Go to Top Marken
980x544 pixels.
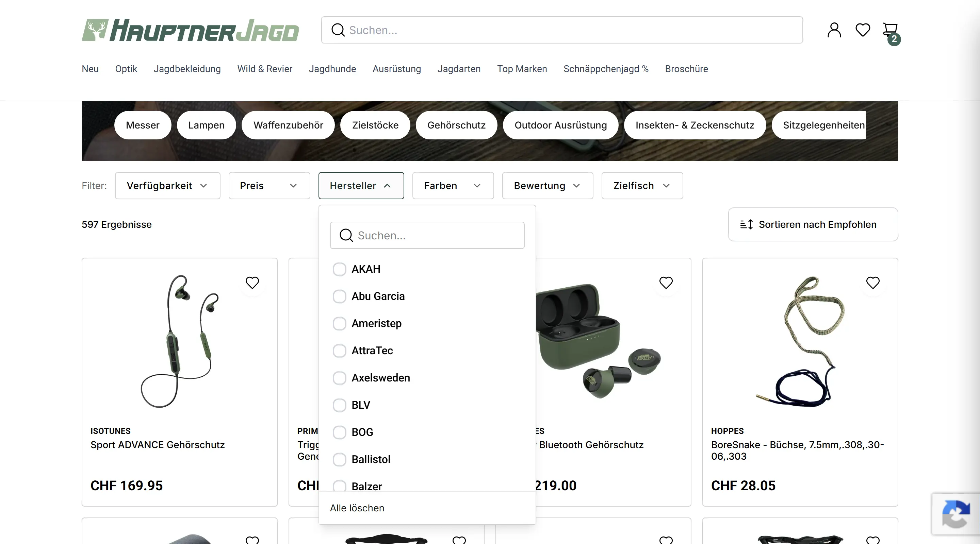pos(522,69)
